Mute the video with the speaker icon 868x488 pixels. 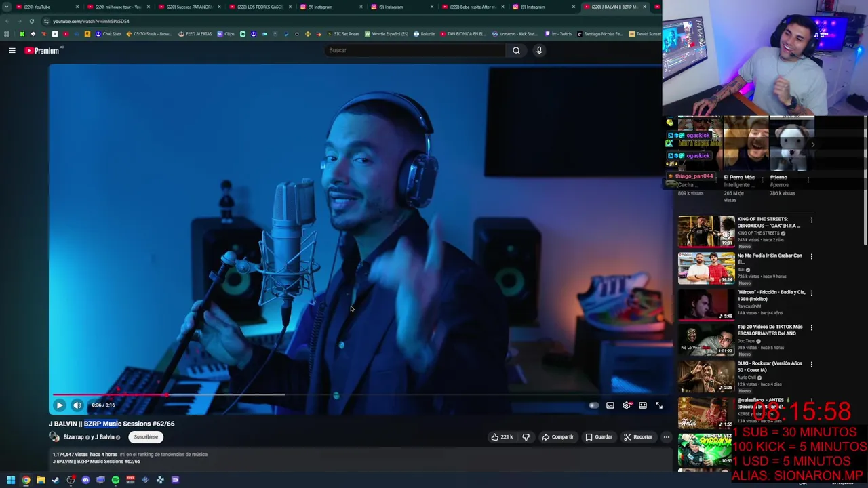coord(77,405)
